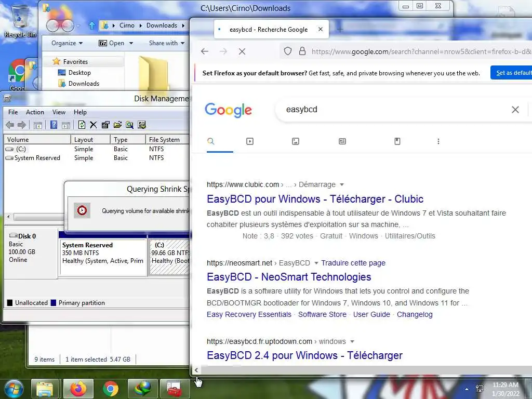Click Forward arrow in Disk Management toolbar
532x399 pixels.
click(22, 125)
